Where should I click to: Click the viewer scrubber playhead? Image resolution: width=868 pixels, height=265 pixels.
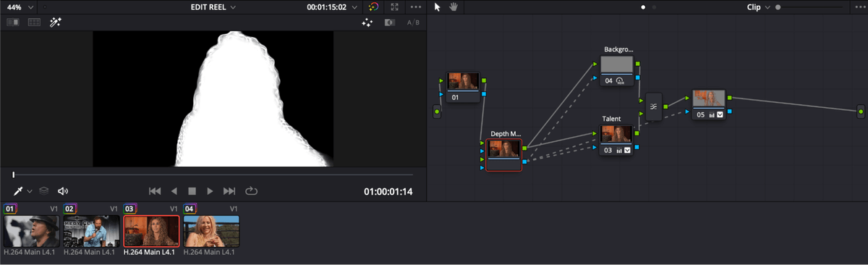click(13, 174)
